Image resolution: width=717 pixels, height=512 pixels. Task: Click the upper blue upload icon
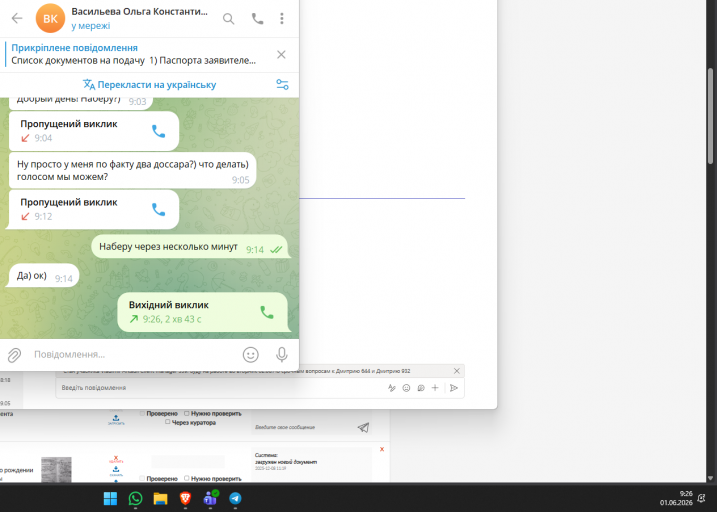[x=116, y=419]
